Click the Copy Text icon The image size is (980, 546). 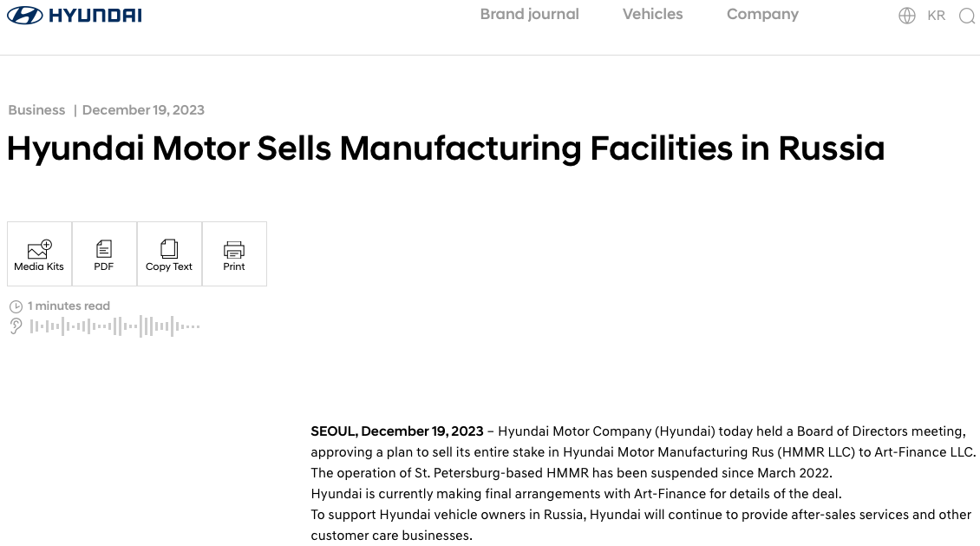click(x=169, y=253)
